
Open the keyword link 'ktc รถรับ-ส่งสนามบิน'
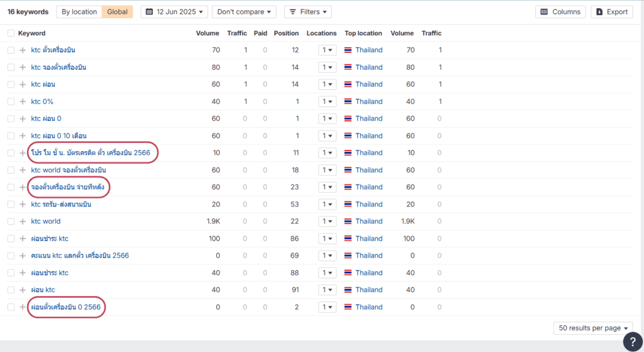point(61,205)
